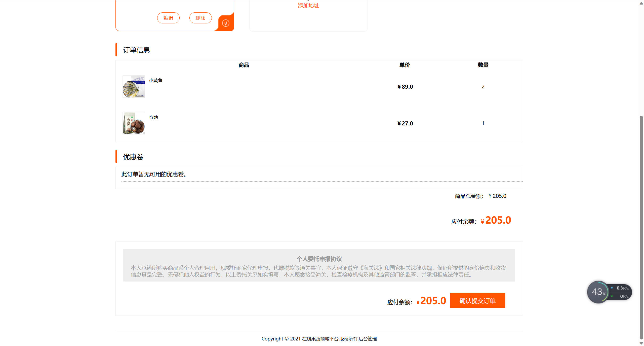Click the scrollbar down arrow at bottom right
Screen dimensions: 644x346
(x=641, y=343)
